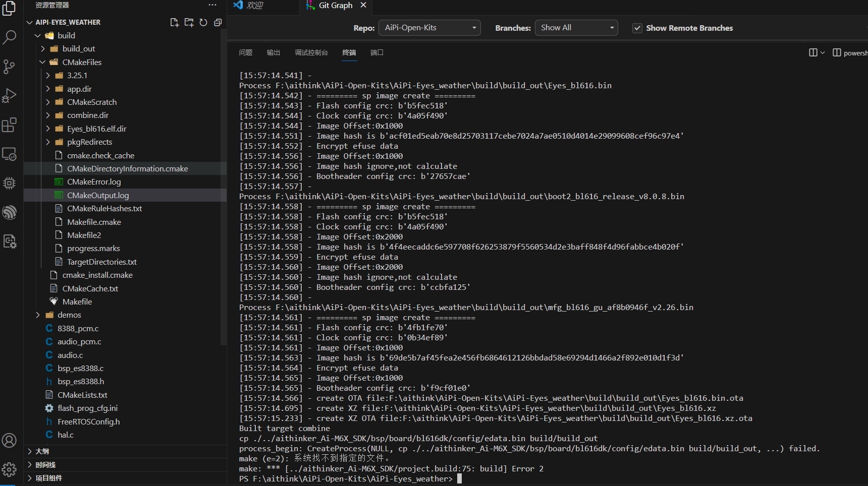Image resolution: width=868 pixels, height=486 pixels.
Task: Close the Git Graph tab
Action: tap(363, 5)
